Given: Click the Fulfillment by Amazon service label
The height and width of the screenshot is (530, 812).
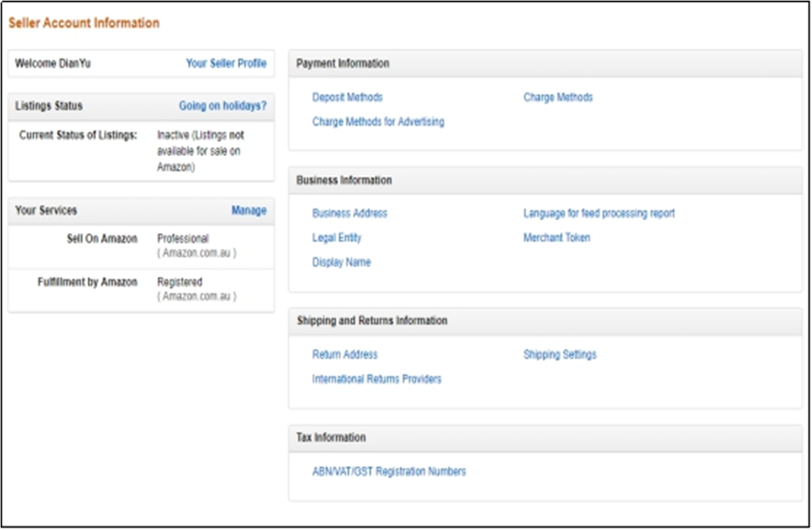Looking at the screenshot, I should [88, 282].
